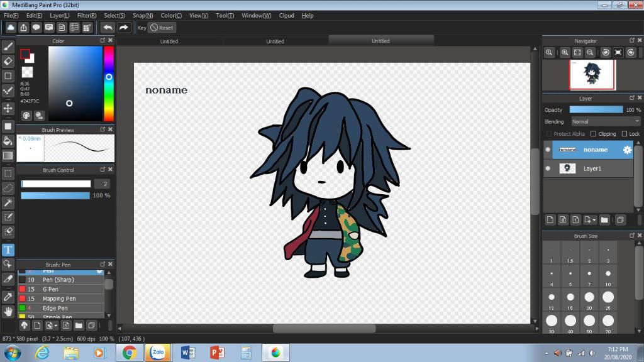Click the Reset snap button
The height and width of the screenshot is (362, 644).
tap(162, 28)
